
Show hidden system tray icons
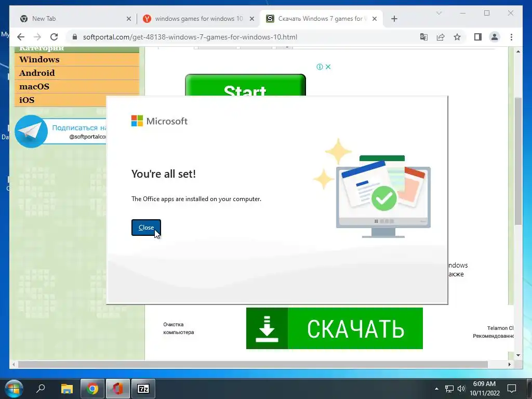coord(436,389)
